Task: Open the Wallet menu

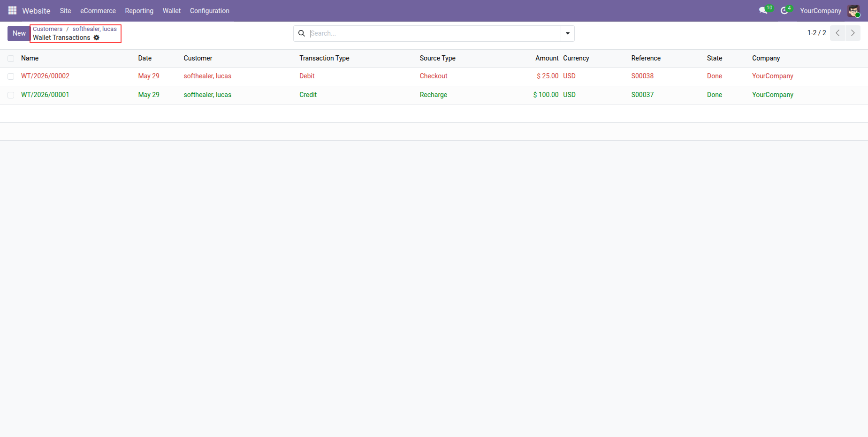Action: click(172, 11)
